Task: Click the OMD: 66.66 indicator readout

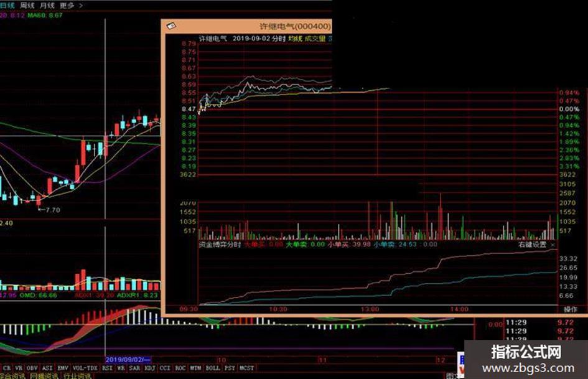Action: (x=38, y=296)
